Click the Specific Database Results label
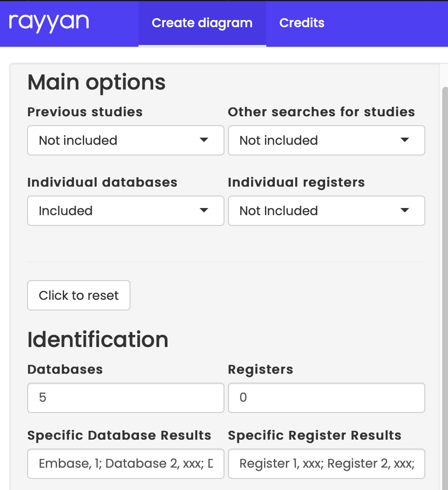 (119, 435)
